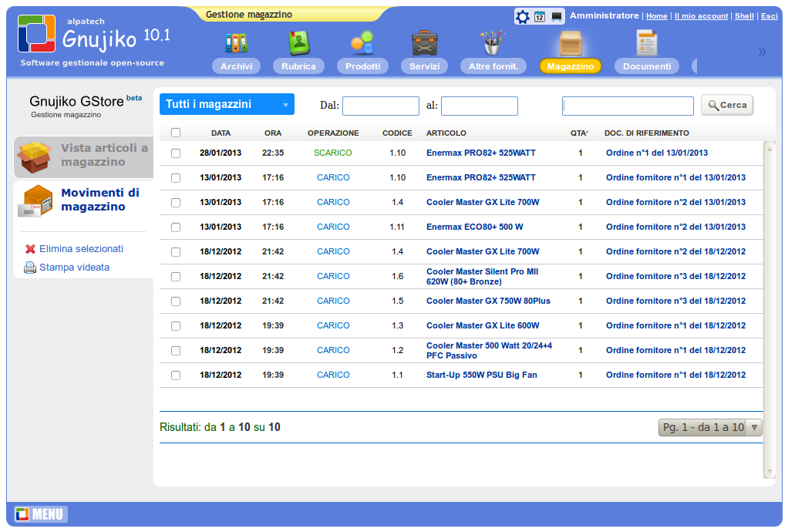Open the calendar icon in the header

[x=540, y=15]
